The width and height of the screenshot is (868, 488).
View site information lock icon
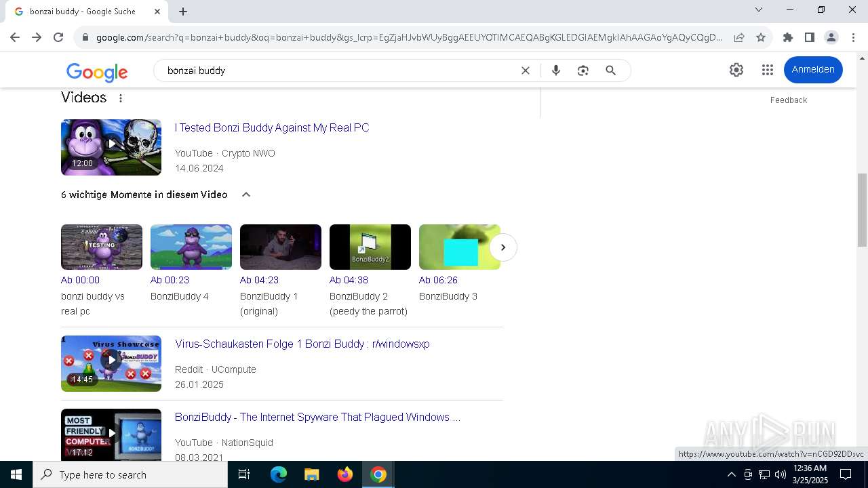(x=85, y=37)
